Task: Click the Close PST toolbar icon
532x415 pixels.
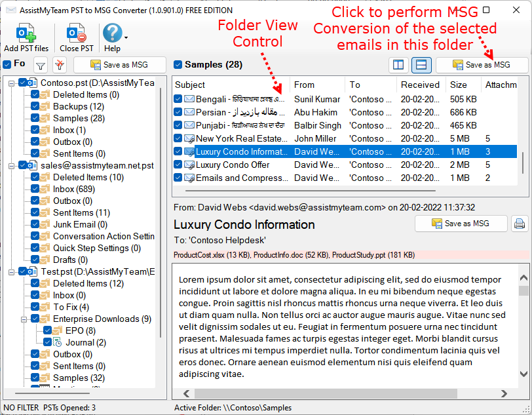Action: pos(76,33)
